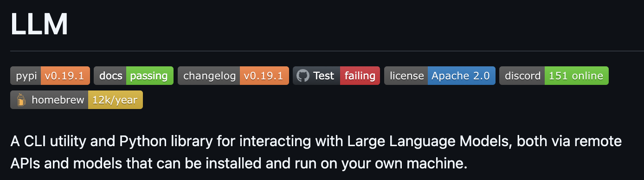This screenshot has height=180, width=644.
Task: Click the GitHub octocat icon in Test badge
Action: pos(303,76)
